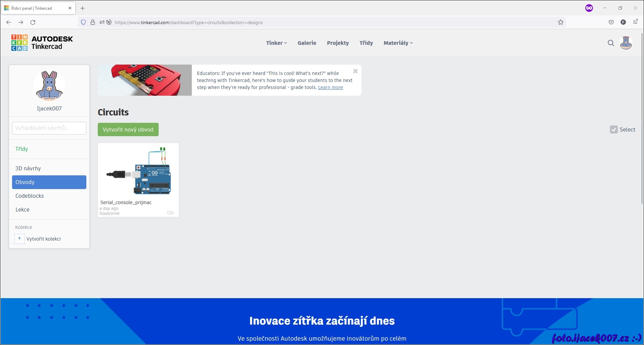Click the user avatar in top-right corner
Viewport: 644px width, 345px height.
pyautogui.click(x=626, y=43)
